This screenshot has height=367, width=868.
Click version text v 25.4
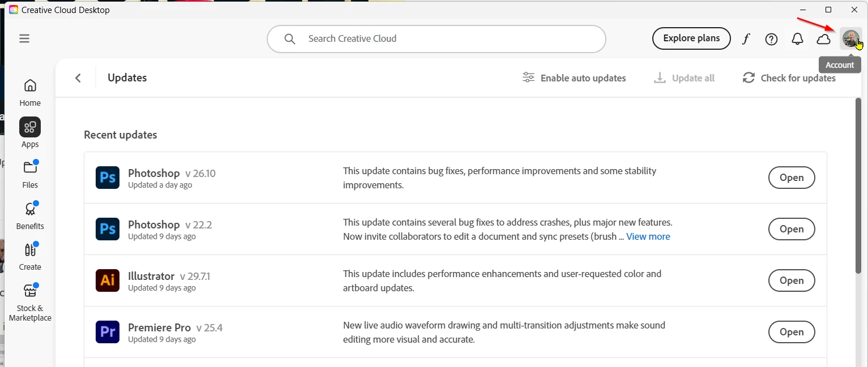coord(209,328)
